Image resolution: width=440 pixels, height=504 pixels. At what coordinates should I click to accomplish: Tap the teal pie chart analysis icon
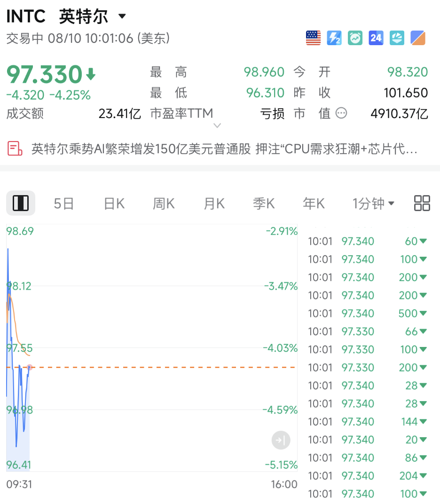click(x=397, y=38)
